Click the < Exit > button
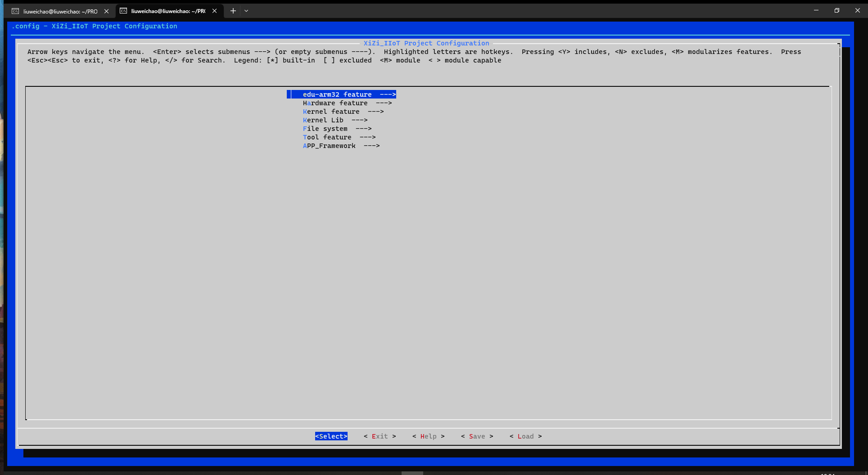The height and width of the screenshot is (475, 868). pos(380,436)
